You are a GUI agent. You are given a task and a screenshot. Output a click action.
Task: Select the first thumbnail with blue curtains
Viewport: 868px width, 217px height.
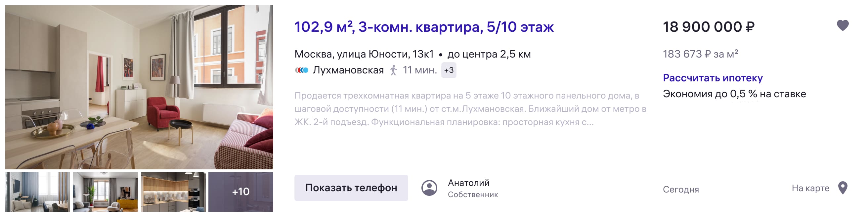tap(38, 192)
